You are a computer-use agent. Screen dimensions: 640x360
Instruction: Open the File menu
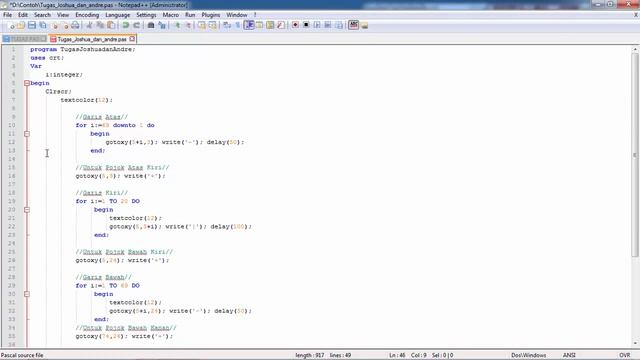point(7,15)
